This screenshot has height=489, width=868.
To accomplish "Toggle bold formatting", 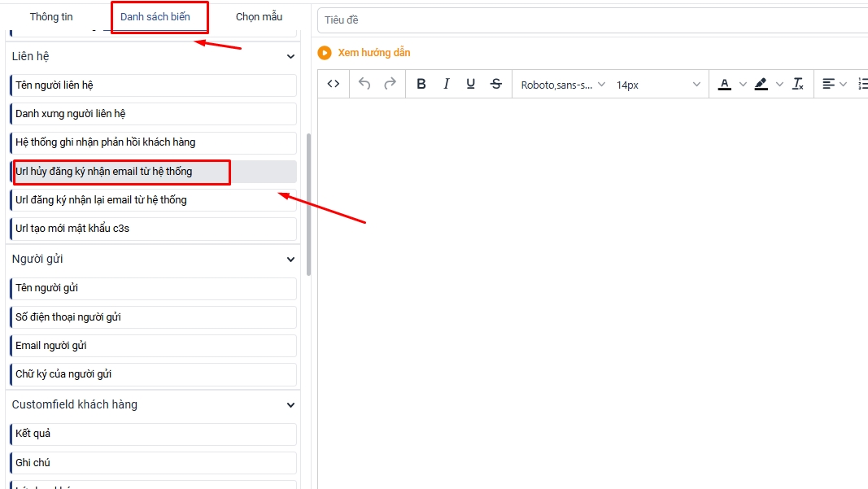I will tap(421, 84).
